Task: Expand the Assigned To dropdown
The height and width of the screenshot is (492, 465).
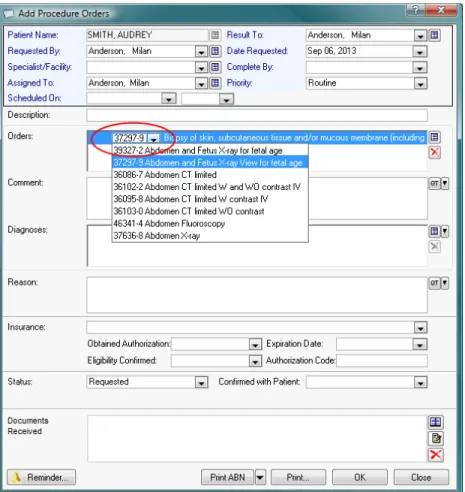Action: click(x=201, y=84)
